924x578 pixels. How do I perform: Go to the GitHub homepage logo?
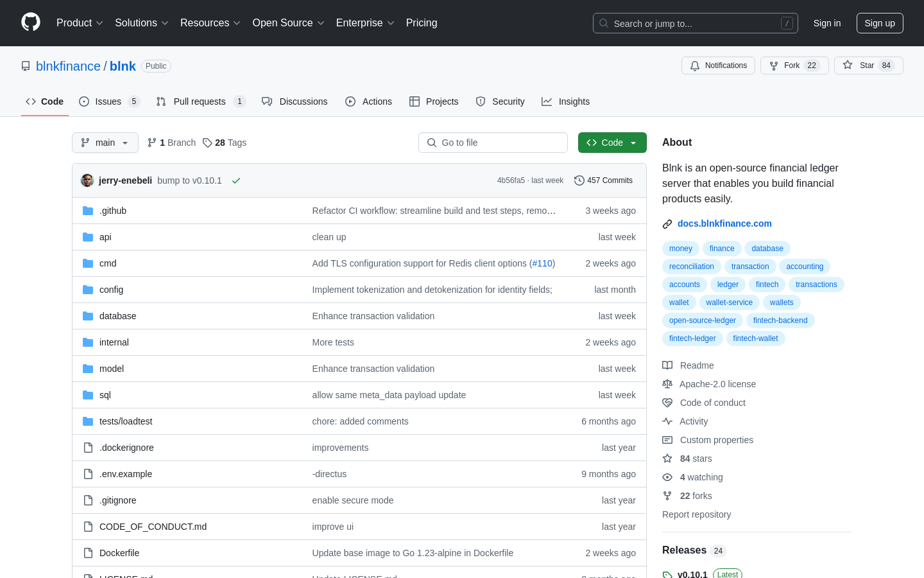point(31,22)
